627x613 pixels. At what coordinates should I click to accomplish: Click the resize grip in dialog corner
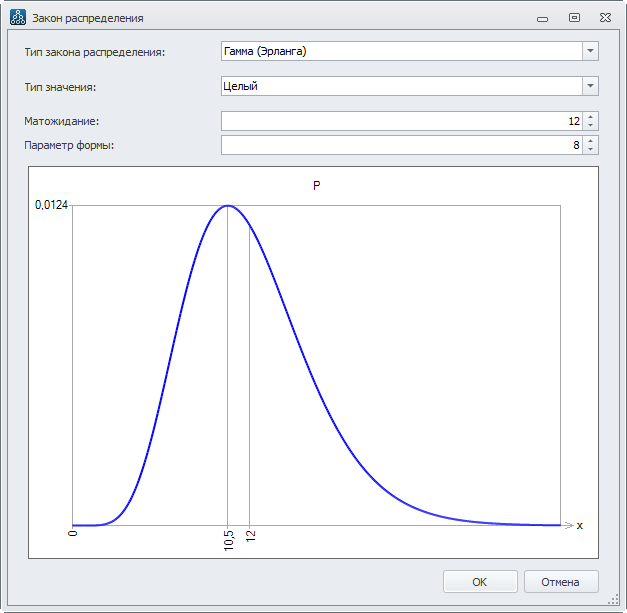coord(619,605)
